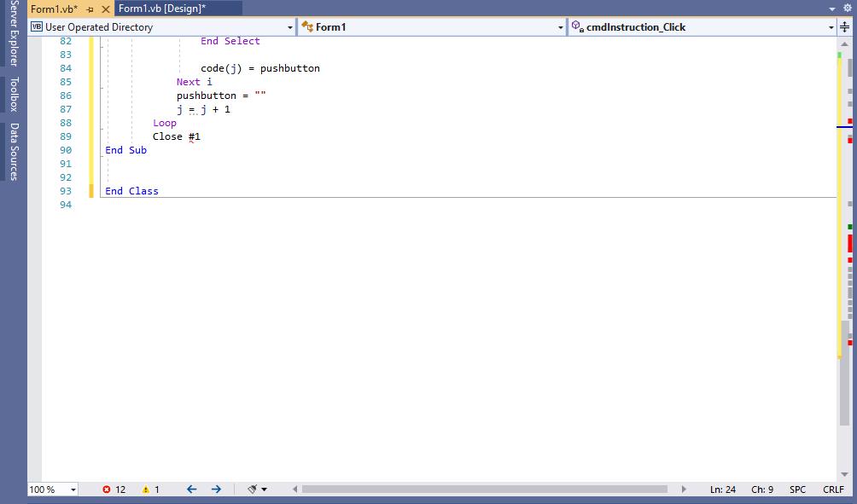Click the warnings icon showing 1 warning

click(x=147, y=490)
